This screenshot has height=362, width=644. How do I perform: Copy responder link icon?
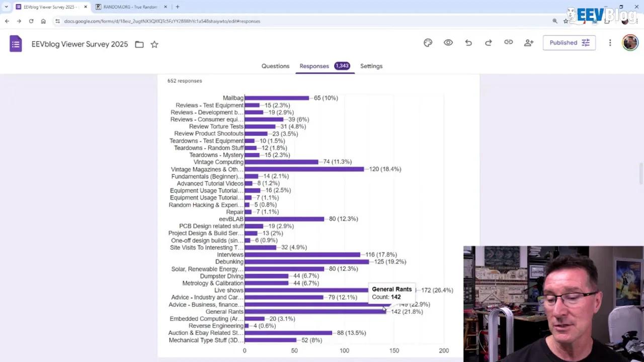[x=508, y=43]
